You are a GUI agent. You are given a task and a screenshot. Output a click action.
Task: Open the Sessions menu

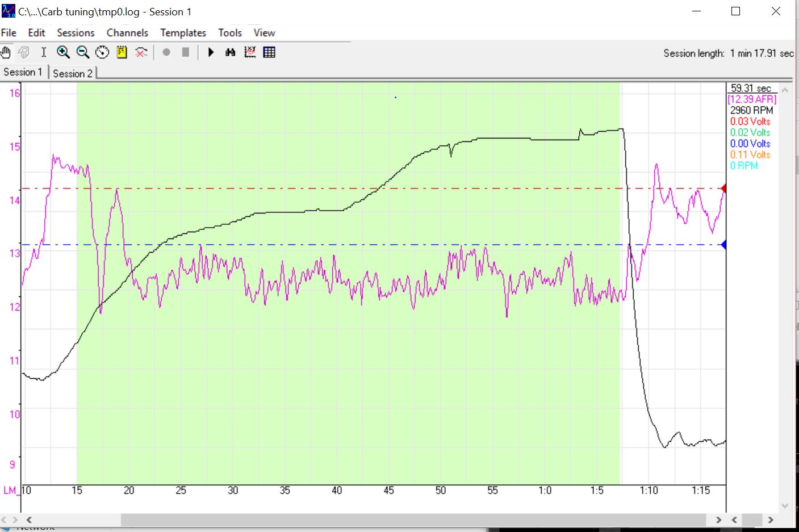[x=76, y=33]
